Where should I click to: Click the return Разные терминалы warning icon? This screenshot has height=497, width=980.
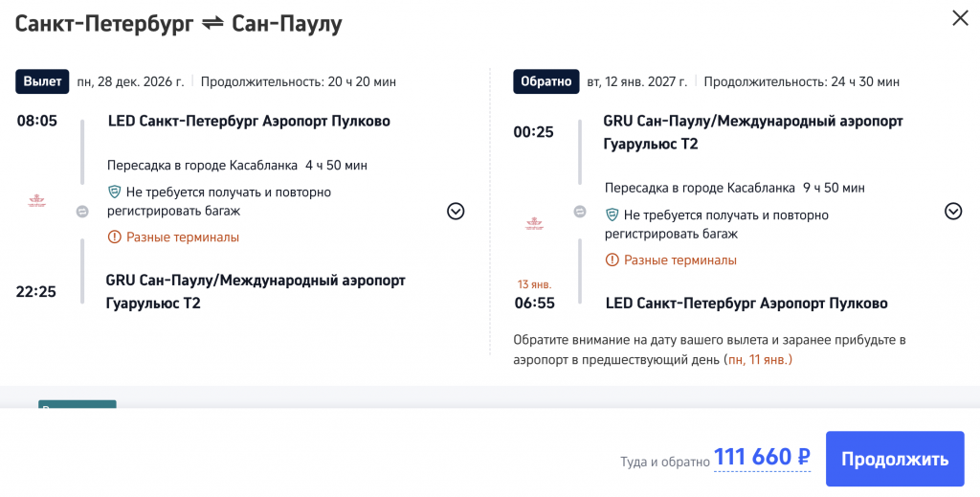pos(612,260)
